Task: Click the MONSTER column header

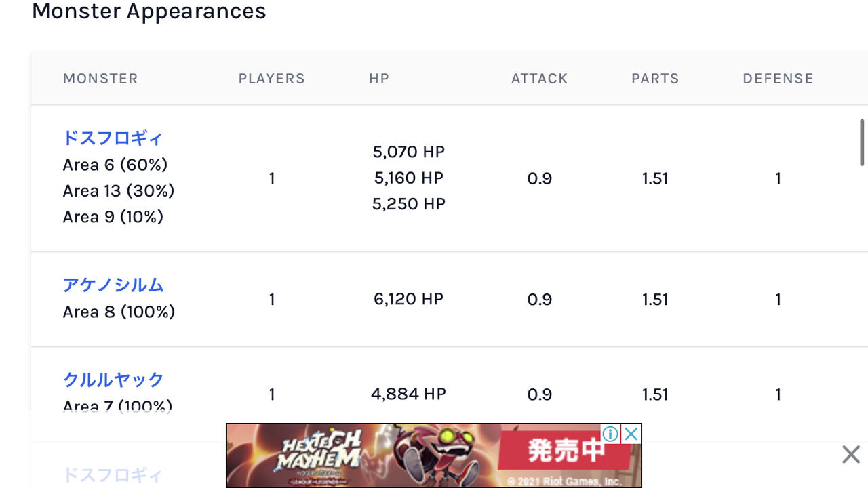Action: [x=100, y=79]
